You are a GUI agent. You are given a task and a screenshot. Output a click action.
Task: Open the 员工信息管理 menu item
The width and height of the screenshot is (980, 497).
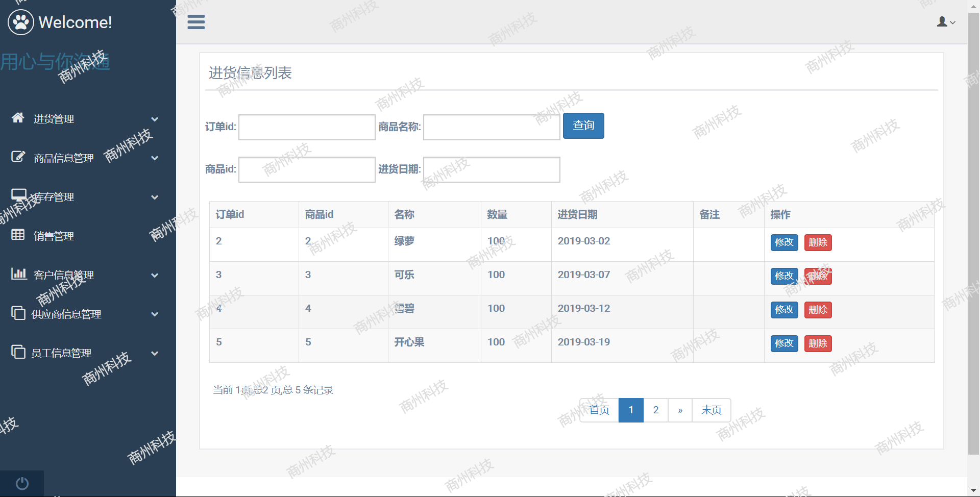(x=61, y=353)
